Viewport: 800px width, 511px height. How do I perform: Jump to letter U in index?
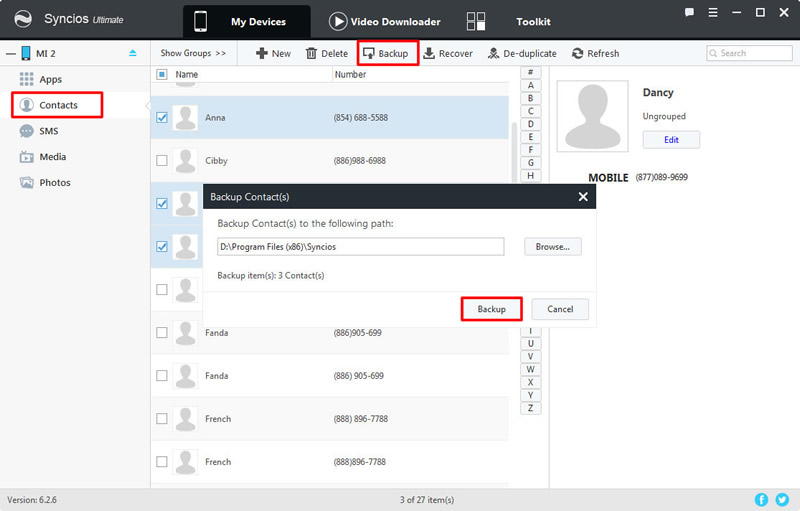click(531, 344)
